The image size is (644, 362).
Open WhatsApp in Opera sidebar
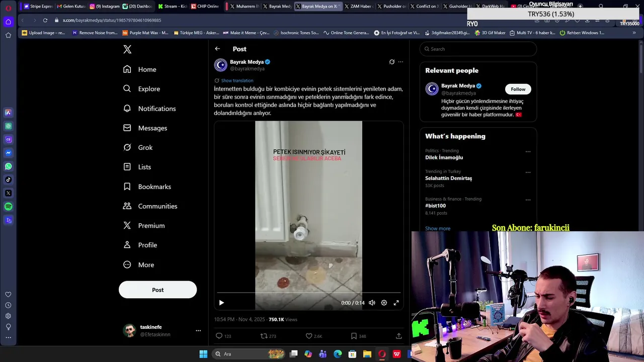click(x=8, y=166)
